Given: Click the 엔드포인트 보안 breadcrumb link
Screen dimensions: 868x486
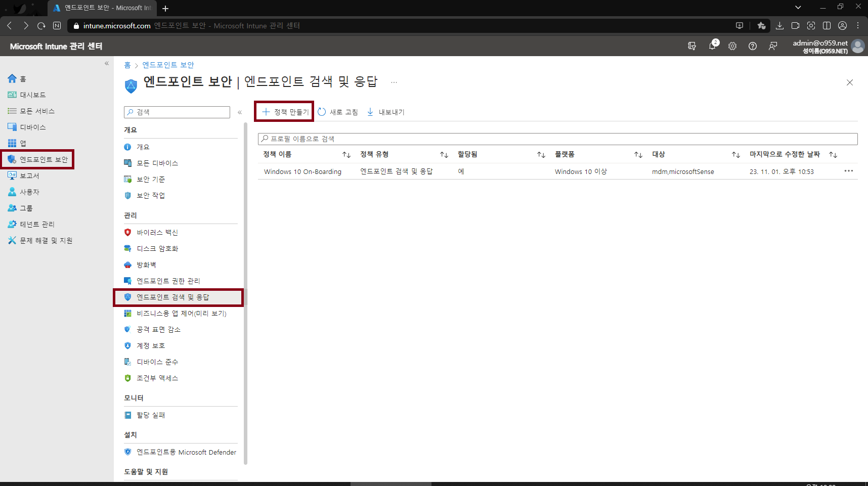Looking at the screenshot, I should [x=168, y=65].
